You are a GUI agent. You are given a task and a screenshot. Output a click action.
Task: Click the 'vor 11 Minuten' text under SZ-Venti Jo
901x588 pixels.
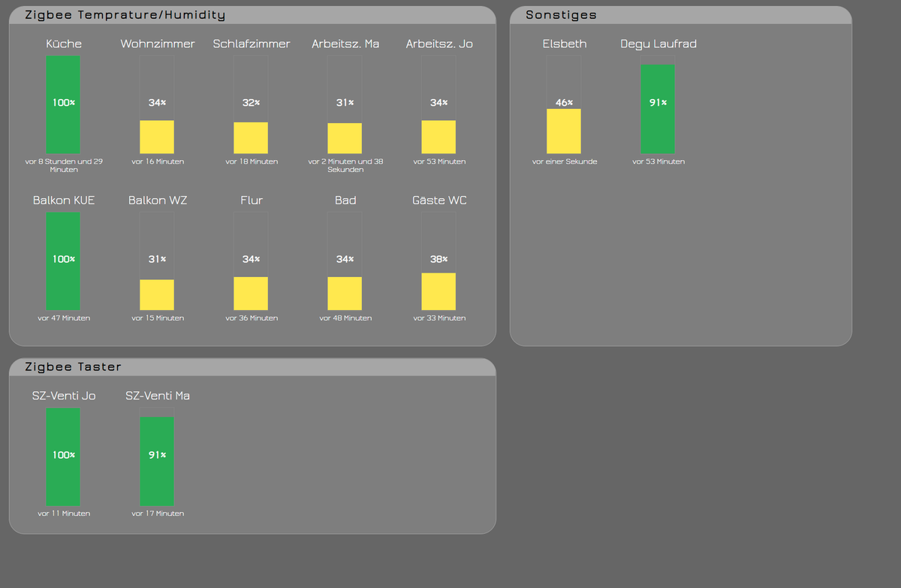(63, 513)
